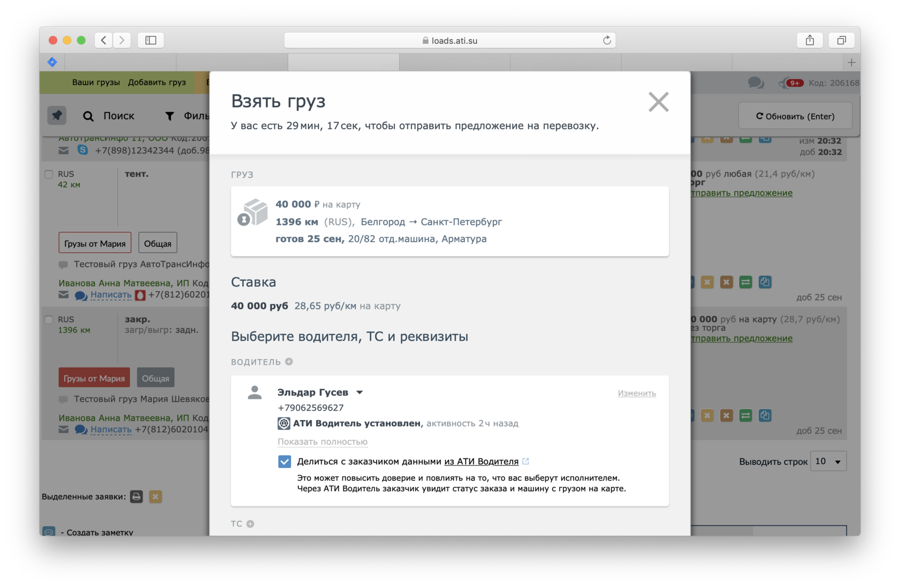Open Добавить груз menu item
Viewport: 900px width, 588px height.
click(x=157, y=82)
